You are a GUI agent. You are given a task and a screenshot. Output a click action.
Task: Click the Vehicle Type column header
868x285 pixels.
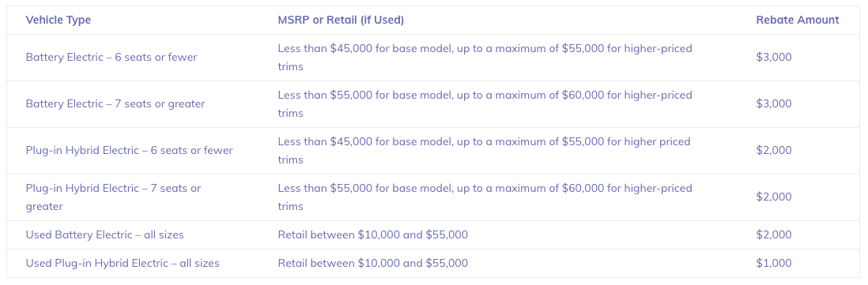58,20
